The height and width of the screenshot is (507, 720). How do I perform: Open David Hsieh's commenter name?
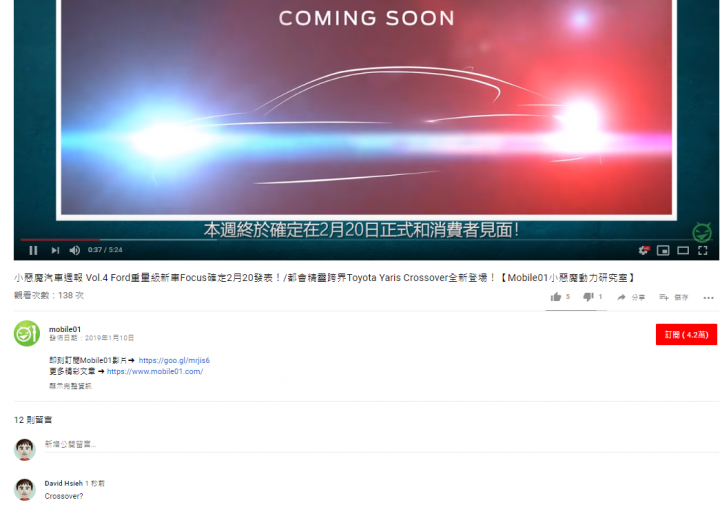(x=63, y=483)
